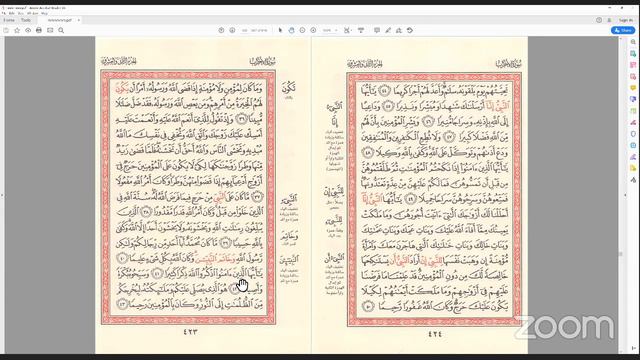Zoom out with the minus icon

point(302,30)
